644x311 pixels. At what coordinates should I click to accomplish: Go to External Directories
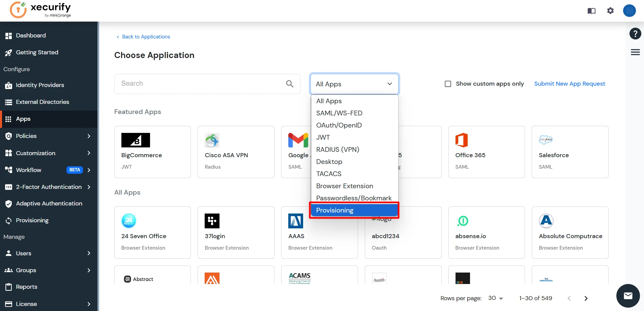(49, 102)
